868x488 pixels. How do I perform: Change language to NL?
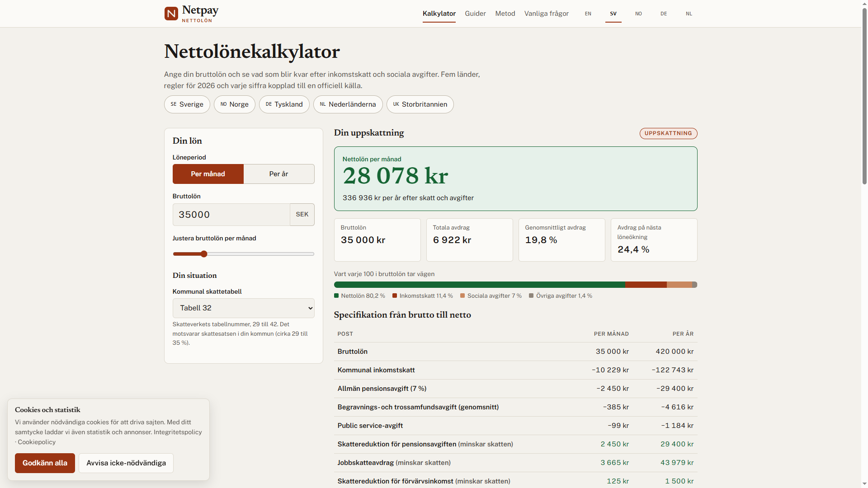(x=689, y=14)
